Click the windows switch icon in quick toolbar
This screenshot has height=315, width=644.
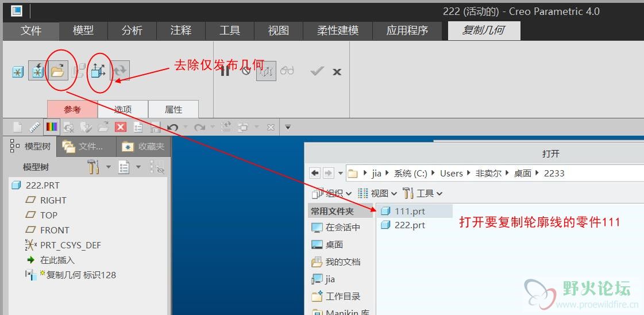[243, 127]
